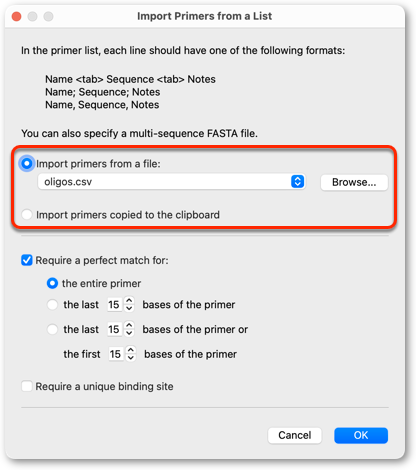Decrease 'the first' bases stepper value

pos(131,358)
